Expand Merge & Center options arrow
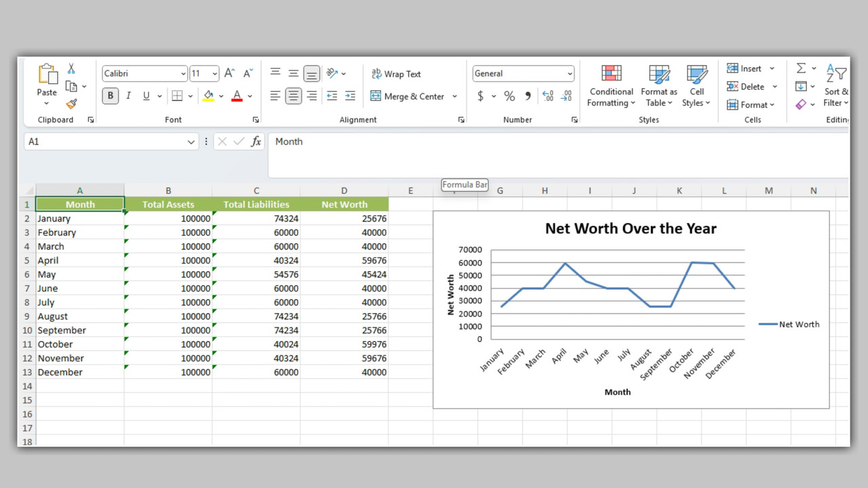868x488 pixels. (454, 96)
